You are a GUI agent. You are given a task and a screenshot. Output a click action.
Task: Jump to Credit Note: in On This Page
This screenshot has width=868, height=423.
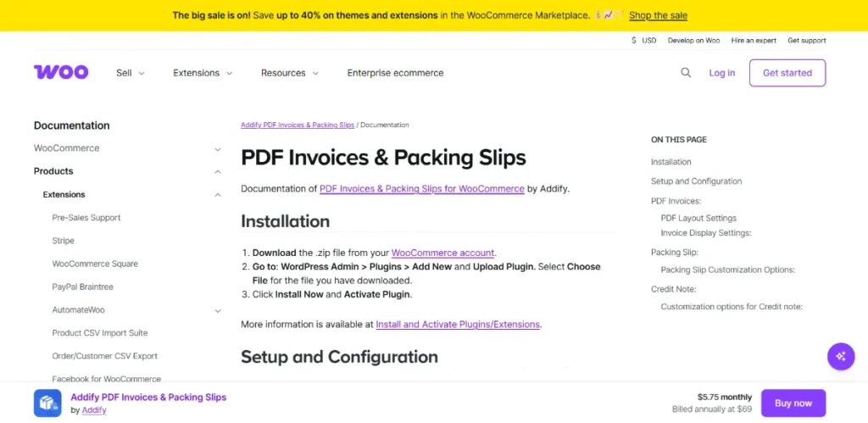674,289
